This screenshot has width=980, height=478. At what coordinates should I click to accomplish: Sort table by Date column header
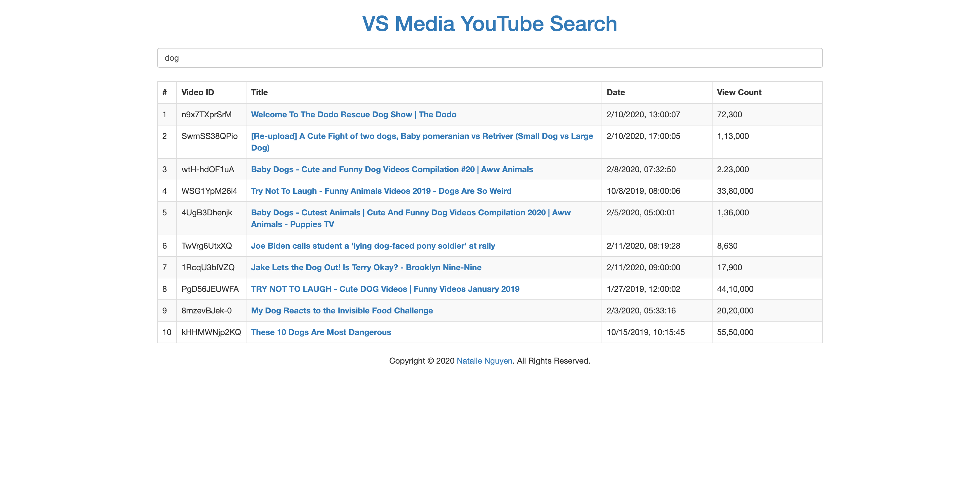click(616, 93)
